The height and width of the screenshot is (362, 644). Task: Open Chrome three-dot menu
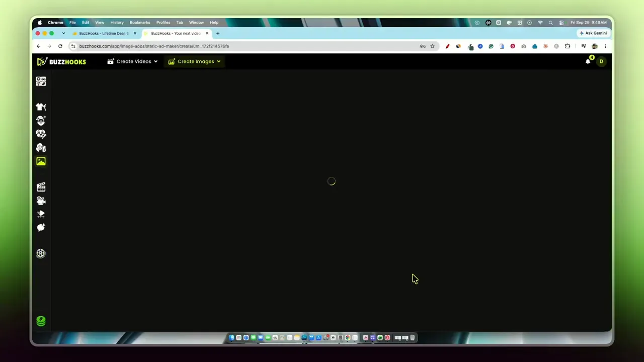pos(605,46)
